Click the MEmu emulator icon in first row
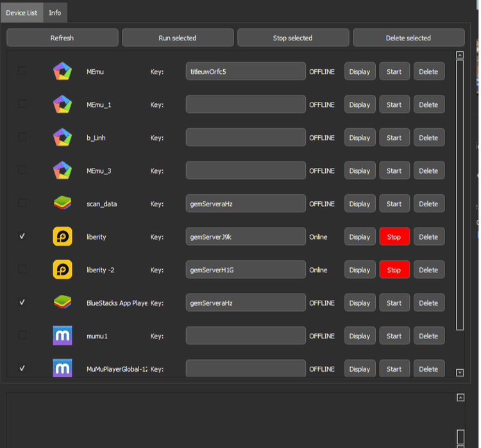This screenshot has height=448, width=481. [62, 72]
